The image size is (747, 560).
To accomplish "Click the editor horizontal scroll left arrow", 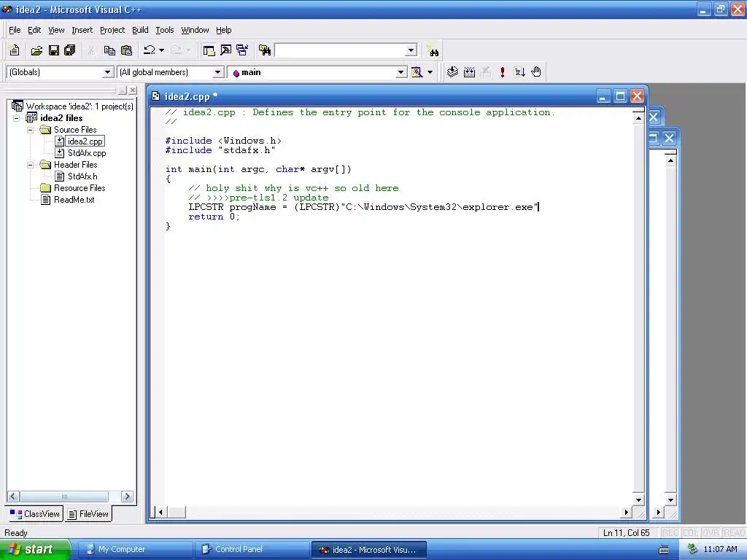I will 160,513.
